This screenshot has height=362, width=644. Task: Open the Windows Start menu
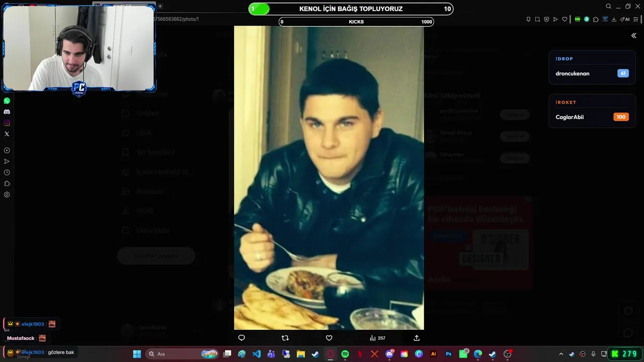137,354
